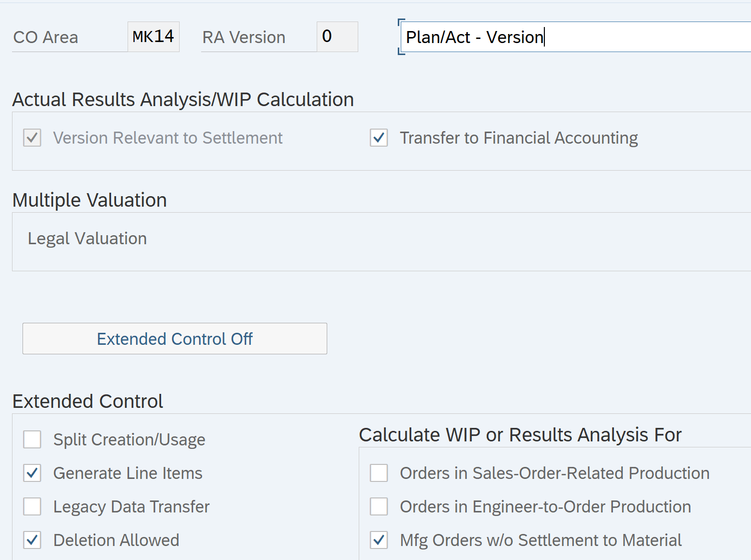The image size is (751, 560).
Task: Click the Extended Control section heading
Action: click(88, 401)
